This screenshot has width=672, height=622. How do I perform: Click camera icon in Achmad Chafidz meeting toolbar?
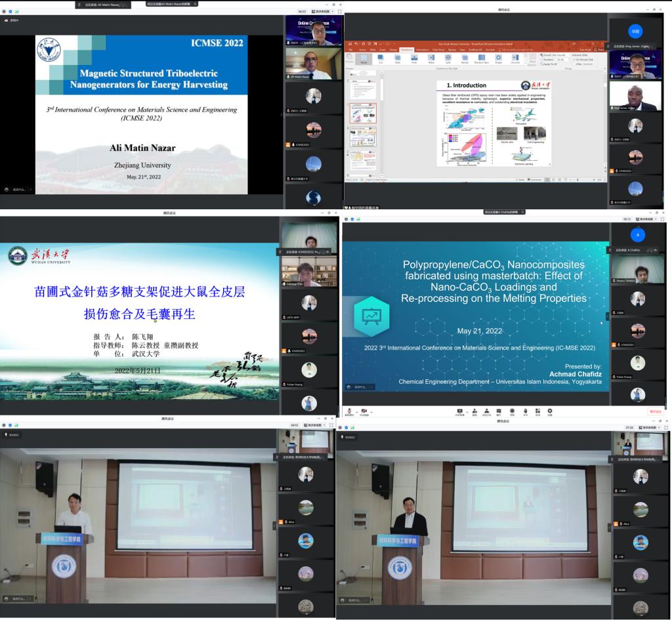[x=364, y=412]
